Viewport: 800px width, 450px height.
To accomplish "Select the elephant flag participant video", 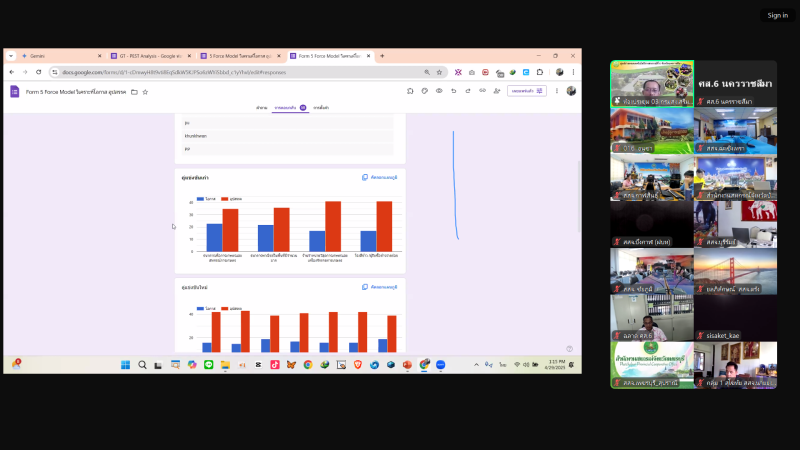I will click(735, 224).
